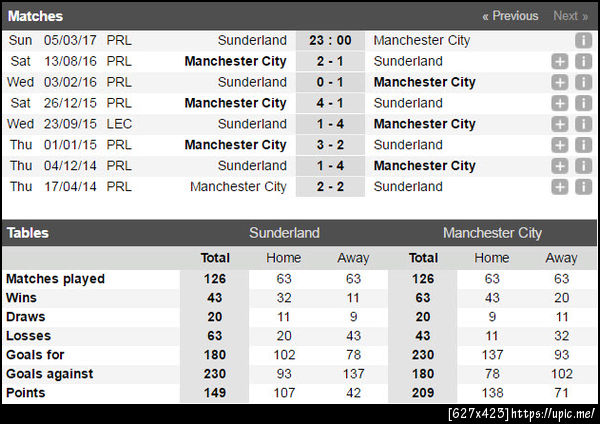This screenshot has height=424, width=600.
Task: Click info icon on the 03/02/16 row
Action: pyautogui.click(x=583, y=83)
